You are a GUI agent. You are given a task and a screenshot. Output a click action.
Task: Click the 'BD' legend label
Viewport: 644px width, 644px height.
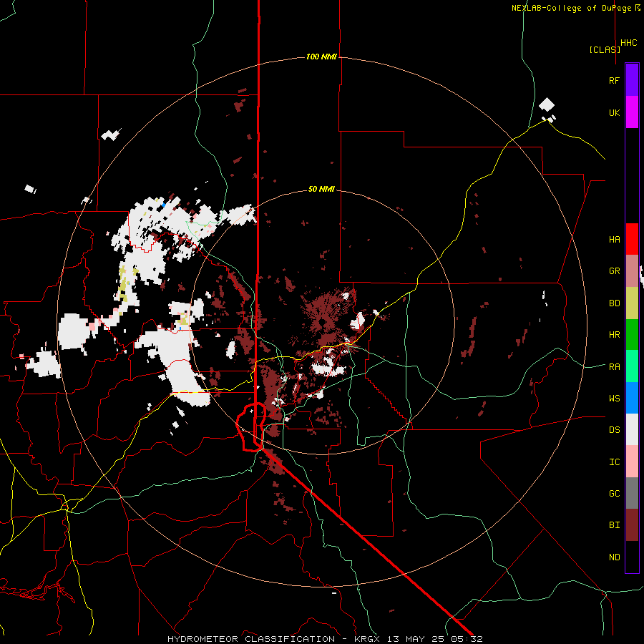coord(614,303)
